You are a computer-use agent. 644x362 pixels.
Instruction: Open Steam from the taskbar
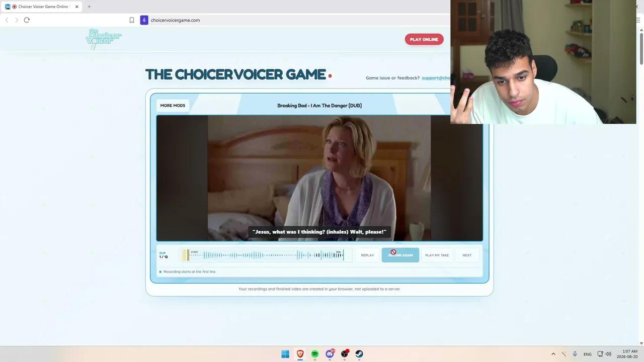coord(359,354)
